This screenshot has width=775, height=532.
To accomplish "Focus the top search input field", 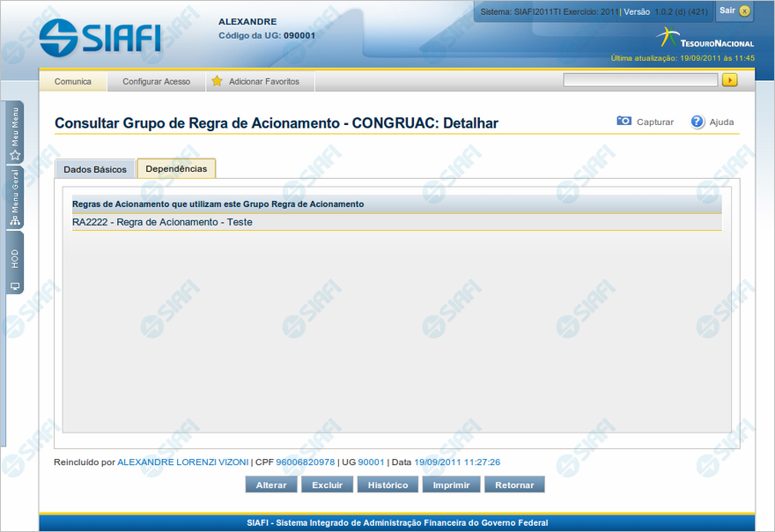I will click(640, 80).
